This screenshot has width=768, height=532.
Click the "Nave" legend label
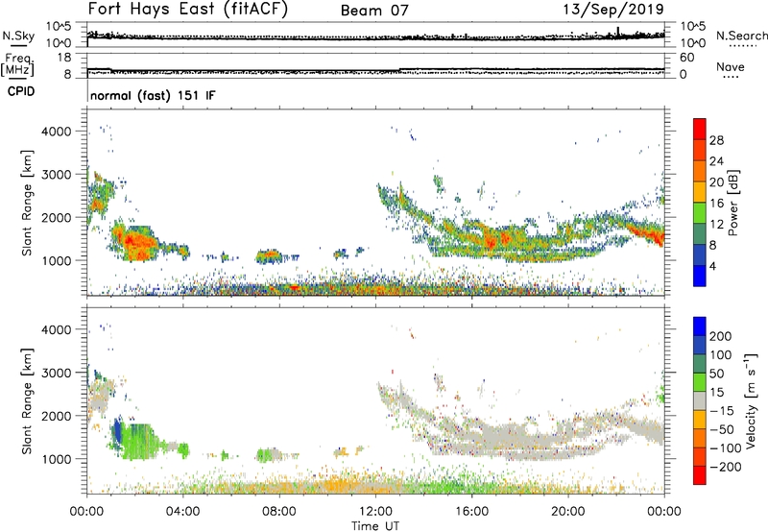coord(731,67)
